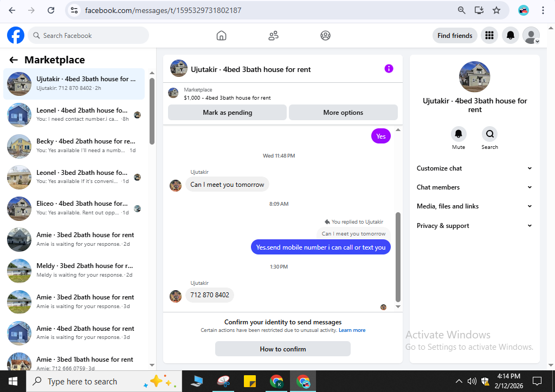Click Find friends button
This screenshot has height=392, width=555.
(455, 35)
